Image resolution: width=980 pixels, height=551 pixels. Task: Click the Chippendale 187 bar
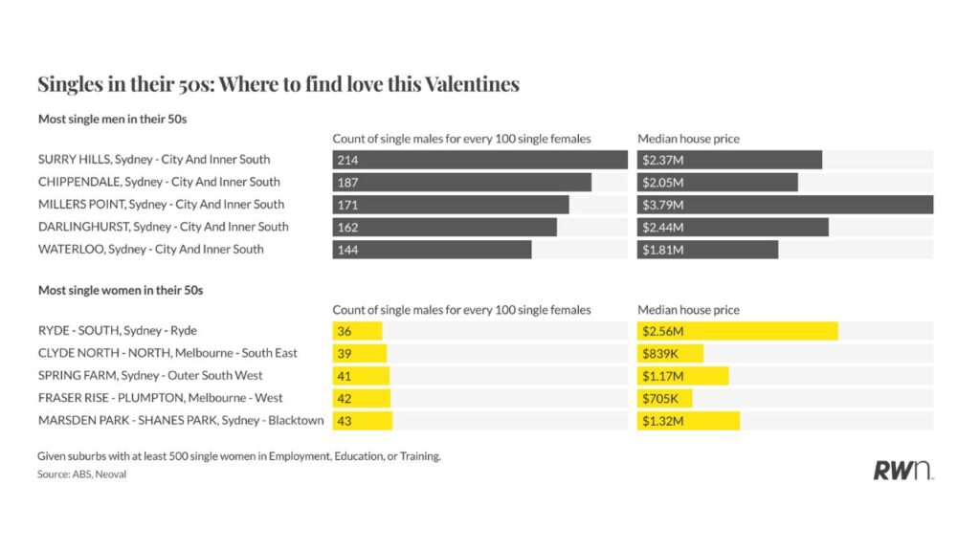tap(461, 182)
